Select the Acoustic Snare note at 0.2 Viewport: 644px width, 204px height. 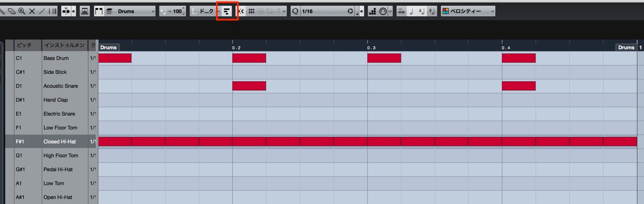click(249, 86)
